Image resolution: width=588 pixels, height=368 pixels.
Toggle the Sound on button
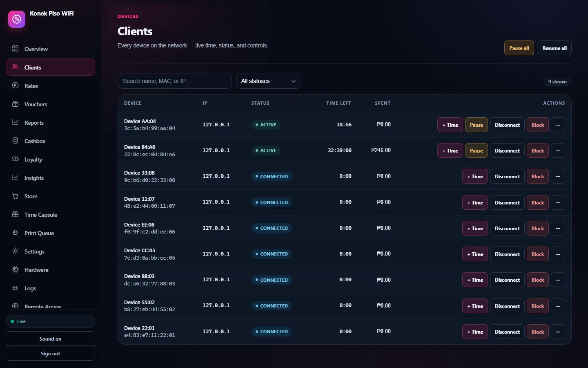pos(50,339)
